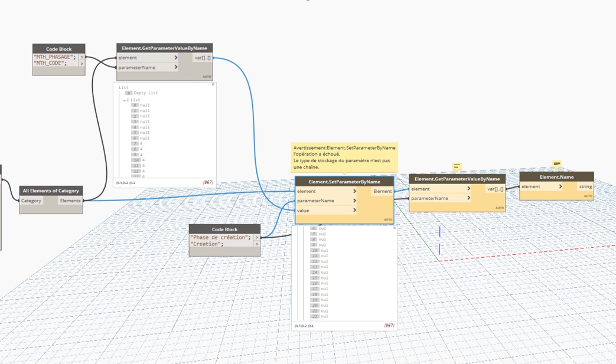Click the var[]..[] output of the top GetParameterValueByName
616x364 pixels.
(x=203, y=58)
